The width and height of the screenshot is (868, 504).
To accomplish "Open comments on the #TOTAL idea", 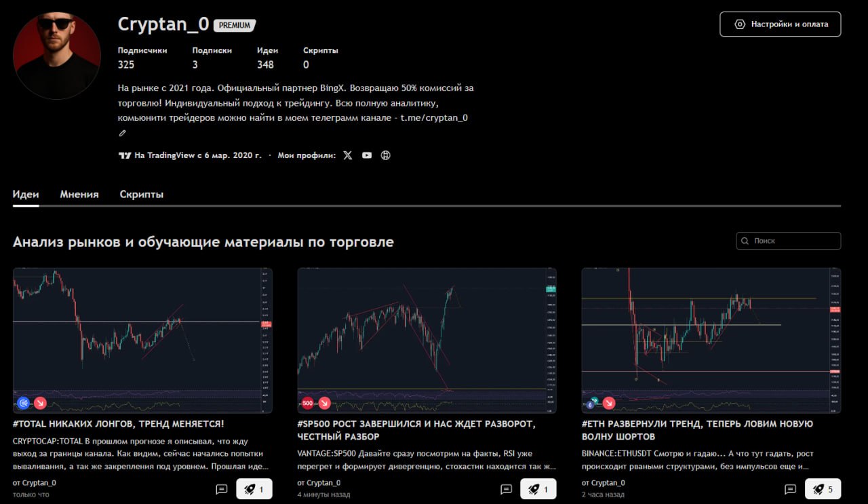I will 221,489.
